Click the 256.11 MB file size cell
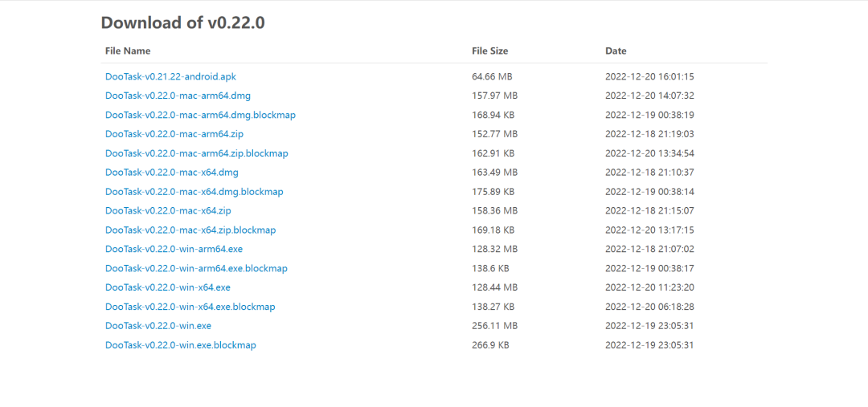This screenshot has width=868, height=407. (494, 326)
